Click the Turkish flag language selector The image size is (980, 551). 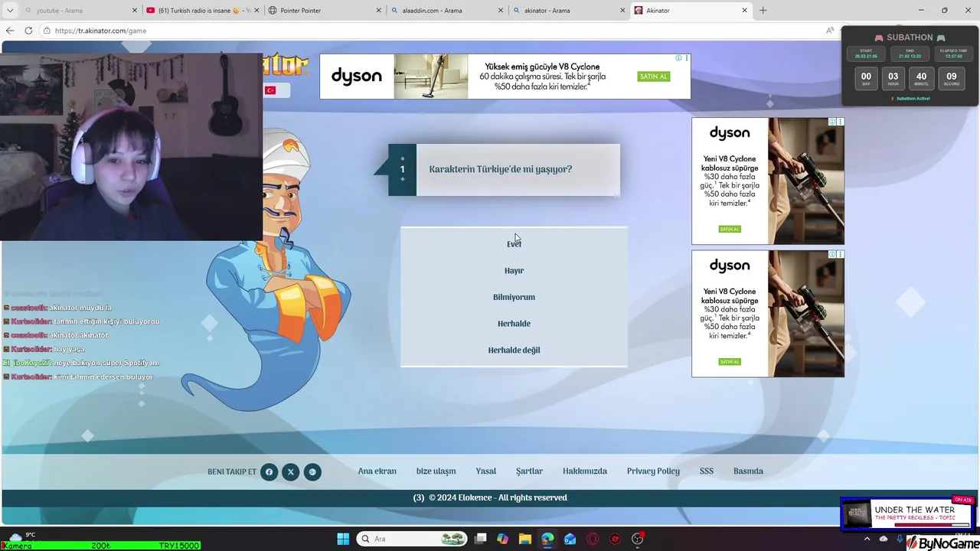pos(270,90)
